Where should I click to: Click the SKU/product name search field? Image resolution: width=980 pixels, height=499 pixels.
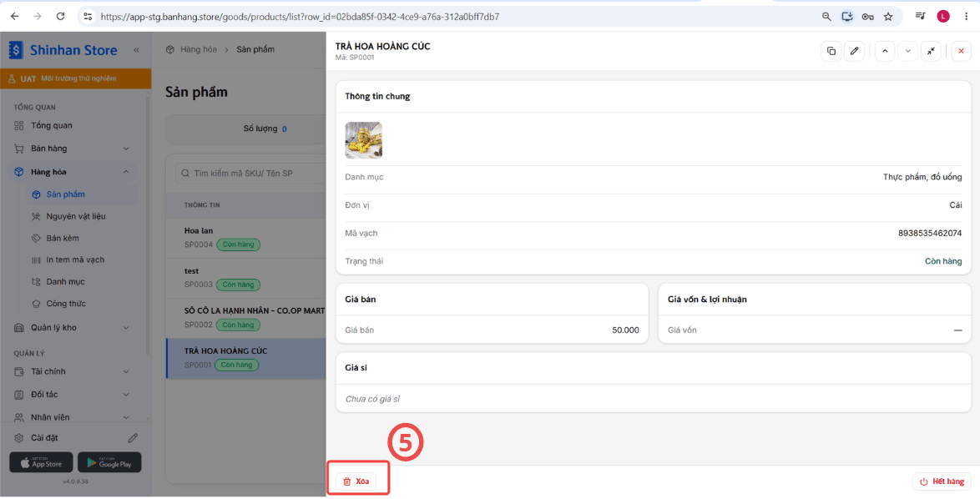click(x=250, y=173)
